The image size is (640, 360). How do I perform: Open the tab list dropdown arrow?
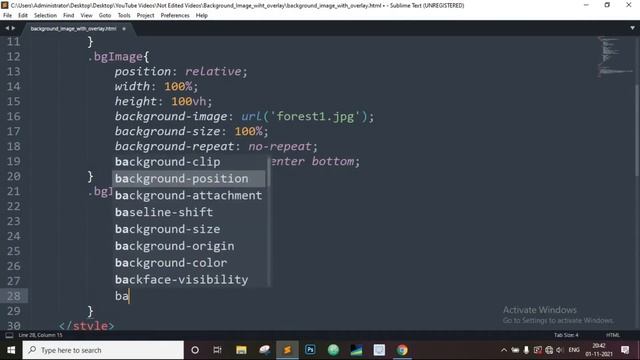pyautogui.click(x=632, y=28)
